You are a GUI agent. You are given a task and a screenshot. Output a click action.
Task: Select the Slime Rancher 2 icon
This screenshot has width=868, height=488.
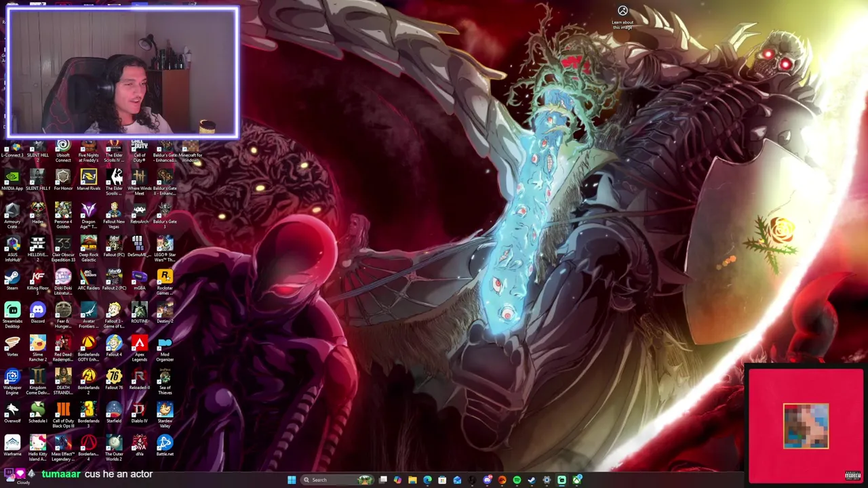click(38, 348)
